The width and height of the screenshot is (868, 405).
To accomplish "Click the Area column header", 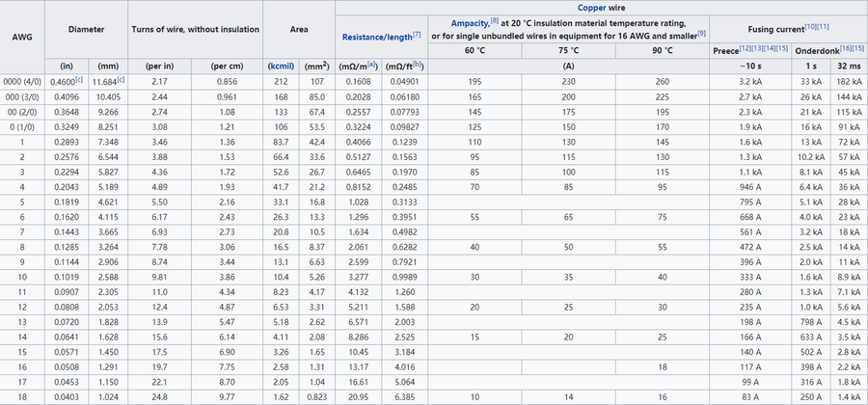I will click(299, 29).
